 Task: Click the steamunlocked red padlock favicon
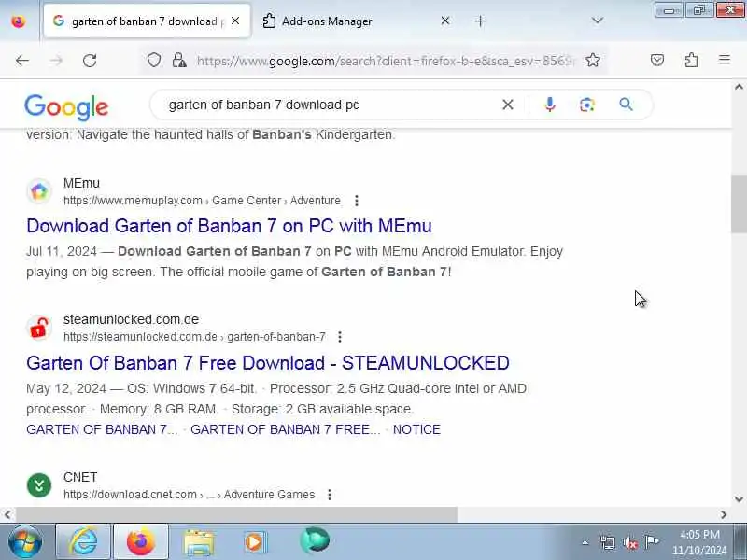pos(39,328)
